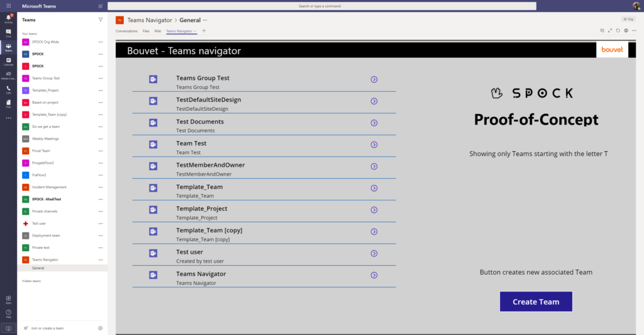Open arrow for TestMemberAndOwner row
Screen dimensions: 644x335
[374, 166]
